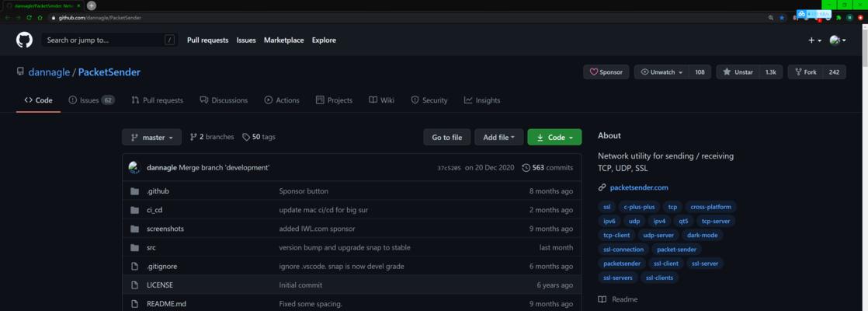This screenshot has width=868, height=311.
Task: Open the green Code download dropdown
Action: click(x=554, y=137)
